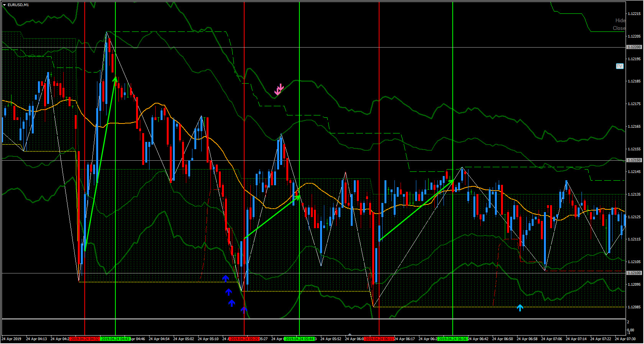Image resolution: width=644 pixels, height=344 pixels.
Task: Select the red 2019.04.24 06:11 time label
Action: [379, 339]
